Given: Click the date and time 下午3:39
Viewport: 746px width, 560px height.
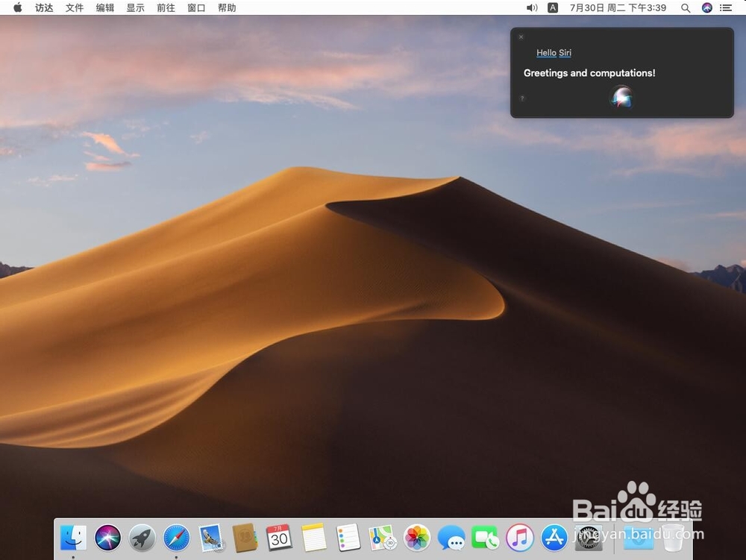Looking at the screenshot, I should point(618,7).
